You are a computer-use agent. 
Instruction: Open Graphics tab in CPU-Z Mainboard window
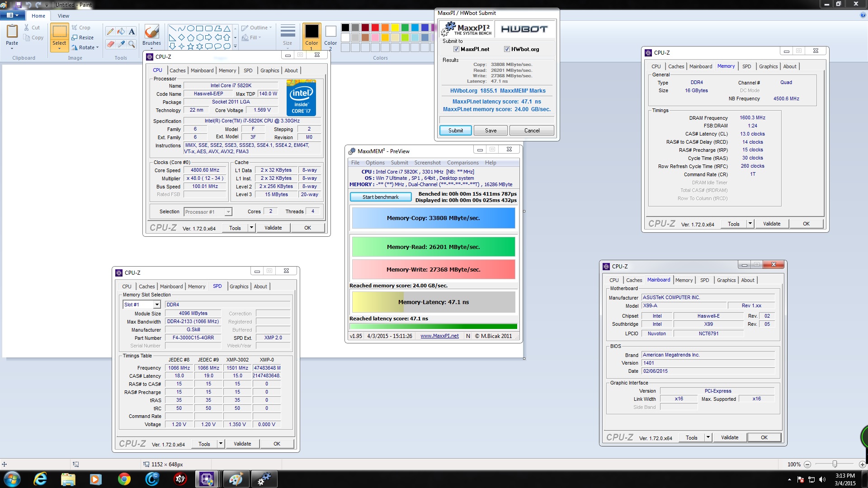pos(726,280)
